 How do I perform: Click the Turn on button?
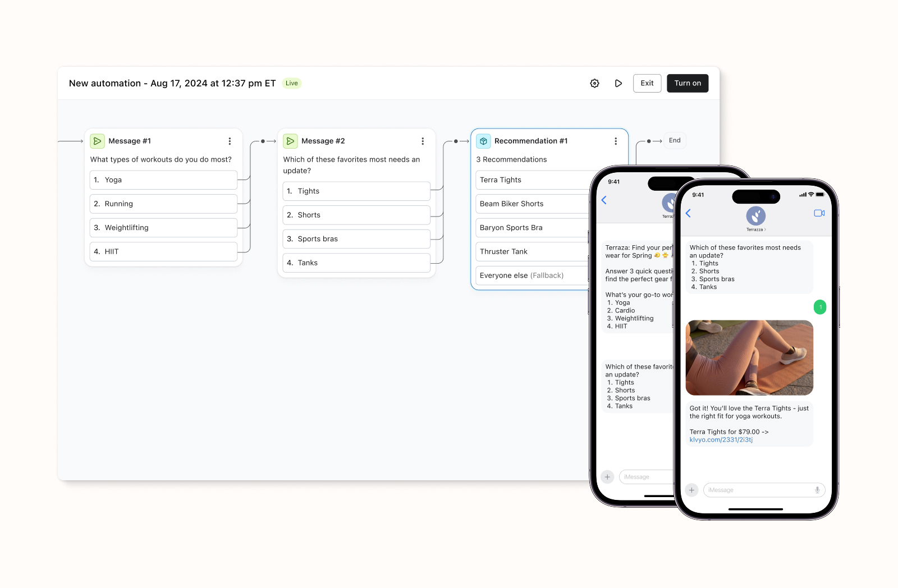click(x=687, y=83)
